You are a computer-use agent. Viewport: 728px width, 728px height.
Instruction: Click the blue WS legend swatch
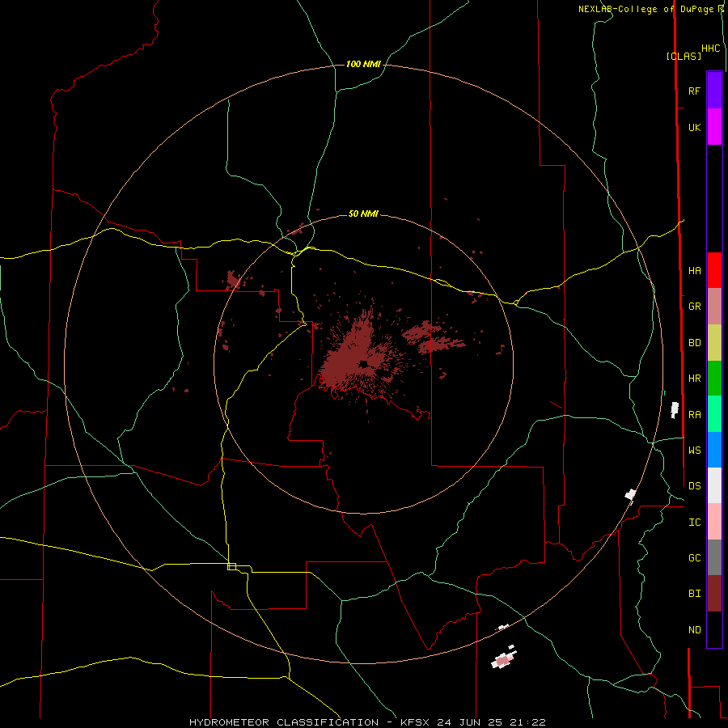point(714,450)
